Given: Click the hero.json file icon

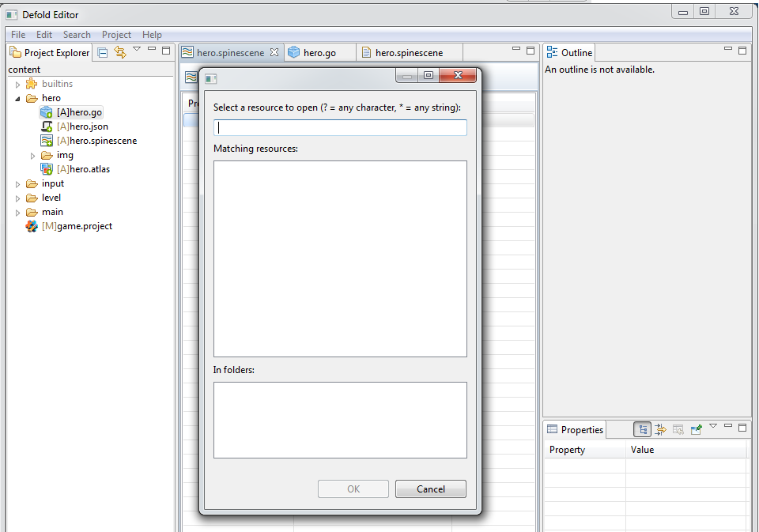Looking at the screenshot, I should pyautogui.click(x=47, y=126).
